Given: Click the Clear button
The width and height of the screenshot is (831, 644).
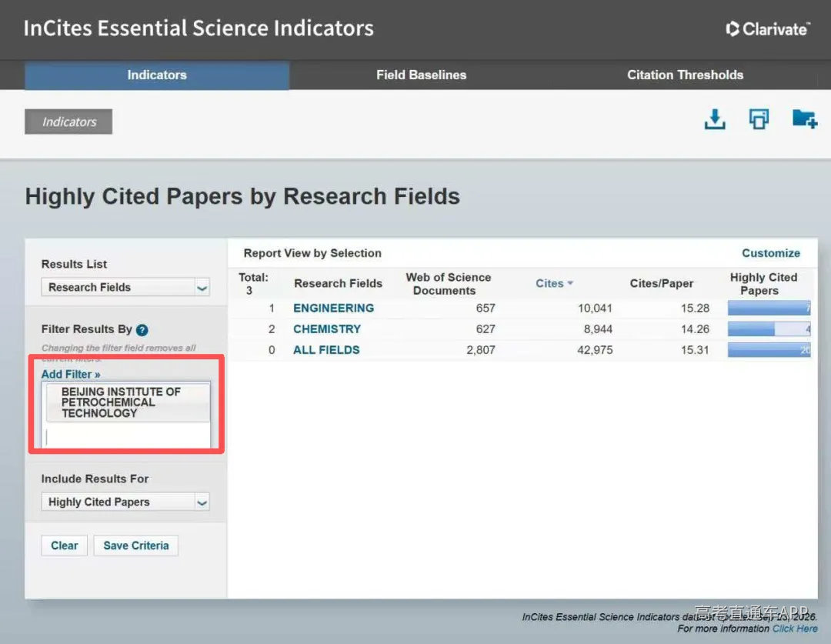Looking at the screenshot, I should pyautogui.click(x=64, y=546).
